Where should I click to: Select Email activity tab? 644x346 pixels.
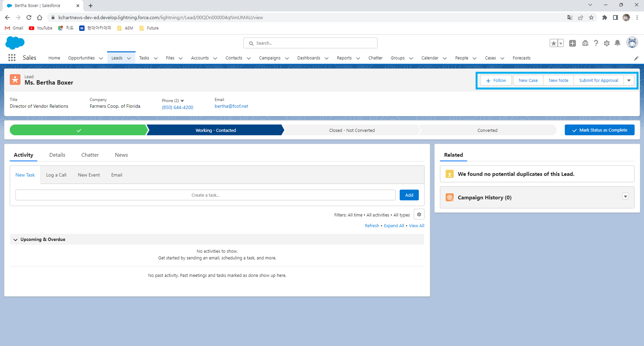tap(117, 175)
